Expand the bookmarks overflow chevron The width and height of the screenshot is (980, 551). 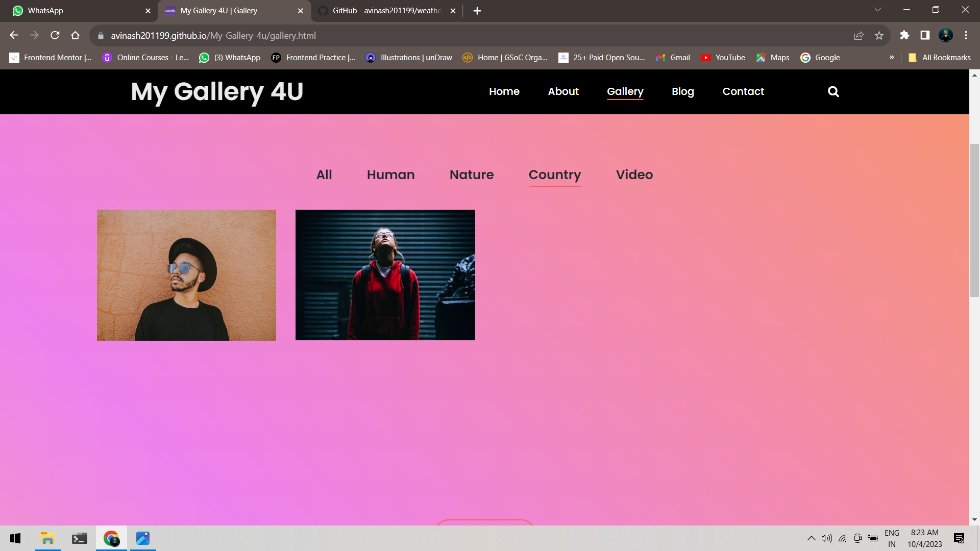click(892, 58)
